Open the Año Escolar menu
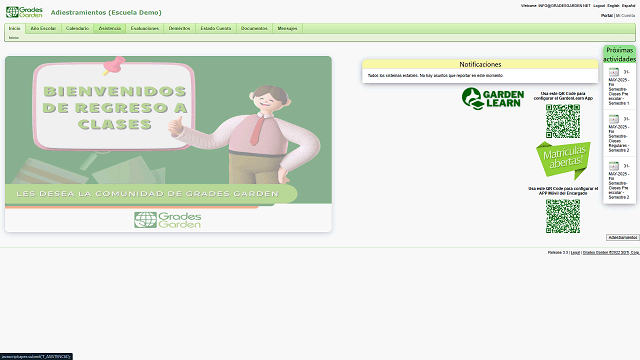Image resolution: width=640 pixels, height=360 pixels. [43, 28]
